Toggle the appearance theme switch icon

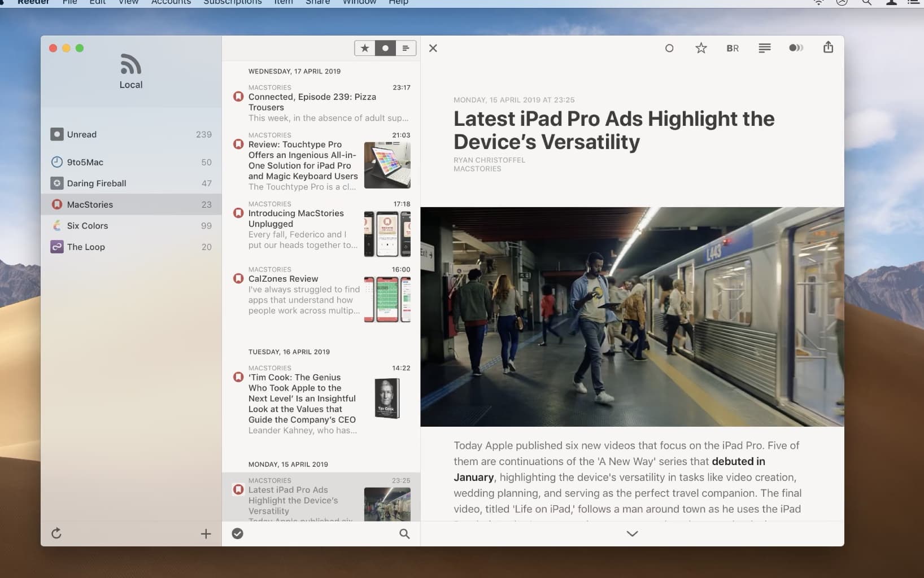[796, 48]
